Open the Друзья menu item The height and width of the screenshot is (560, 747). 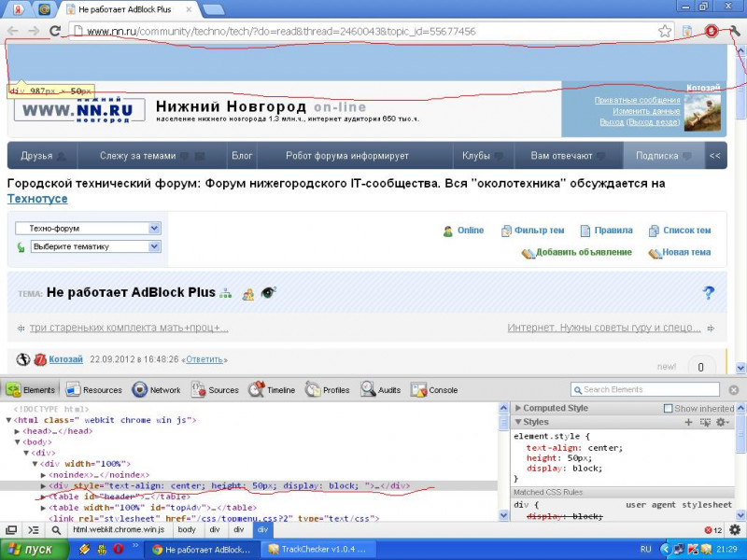pyautogui.click(x=42, y=155)
